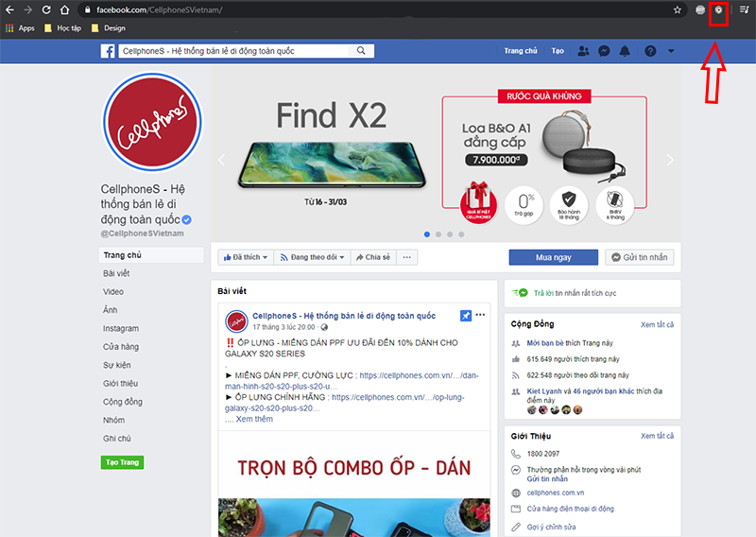Open Sự kiện section in sidebar

pyautogui.click(x=116, y=365)
